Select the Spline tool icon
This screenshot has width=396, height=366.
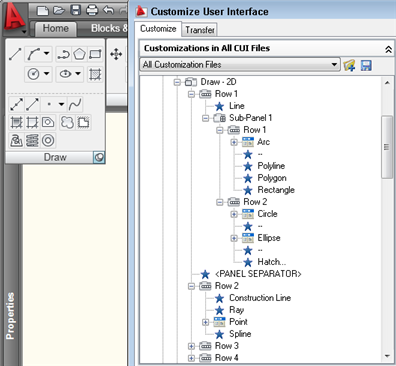tap(75, 105)
